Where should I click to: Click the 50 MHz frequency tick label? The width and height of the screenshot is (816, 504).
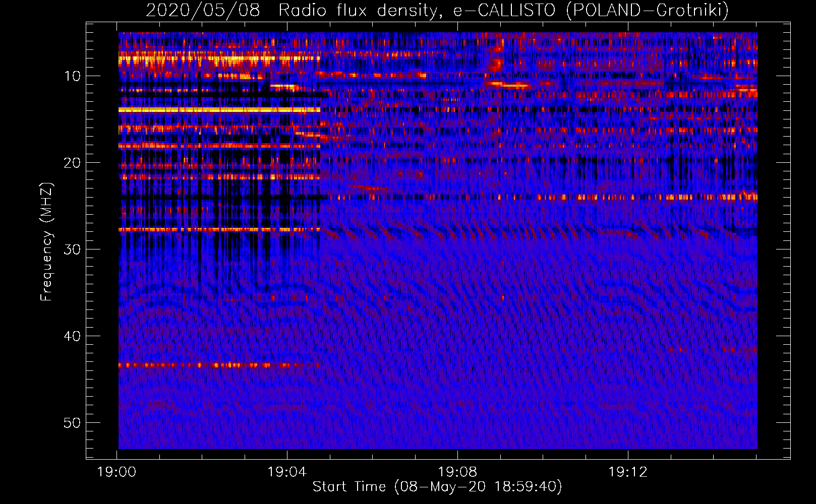click(73, 423)
